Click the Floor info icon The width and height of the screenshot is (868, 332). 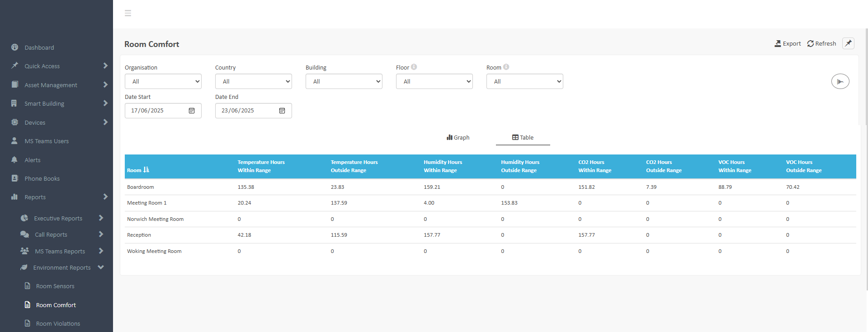[414, 67]
